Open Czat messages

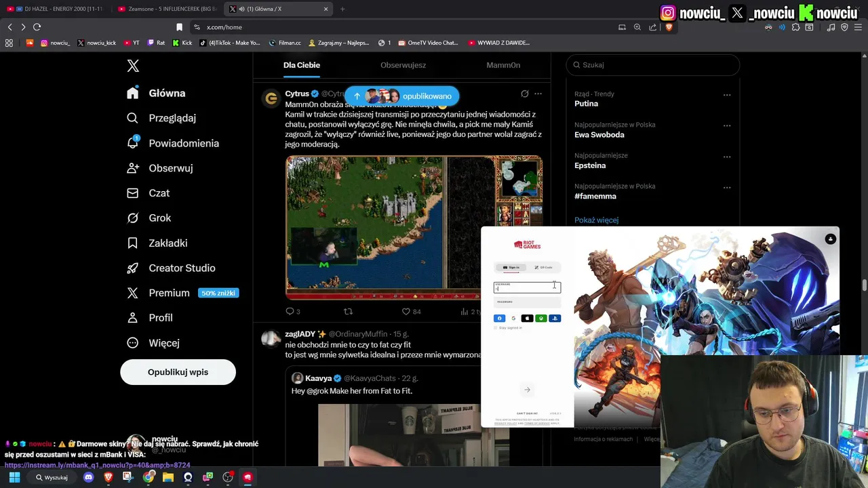tap(148, 193)
